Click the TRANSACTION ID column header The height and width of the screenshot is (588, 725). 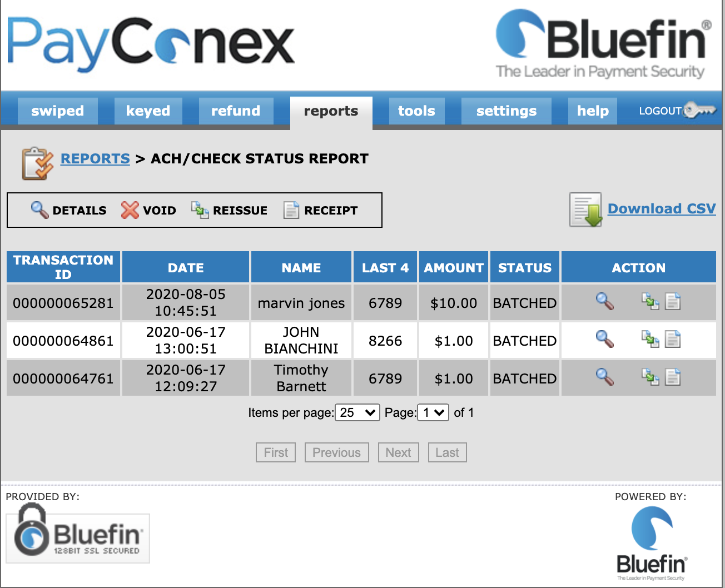(63, 267)
